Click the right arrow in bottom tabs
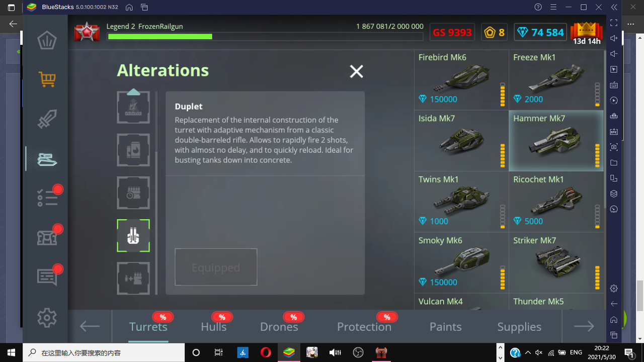Viewport: 644px width, 362px height. click(584, 326)
